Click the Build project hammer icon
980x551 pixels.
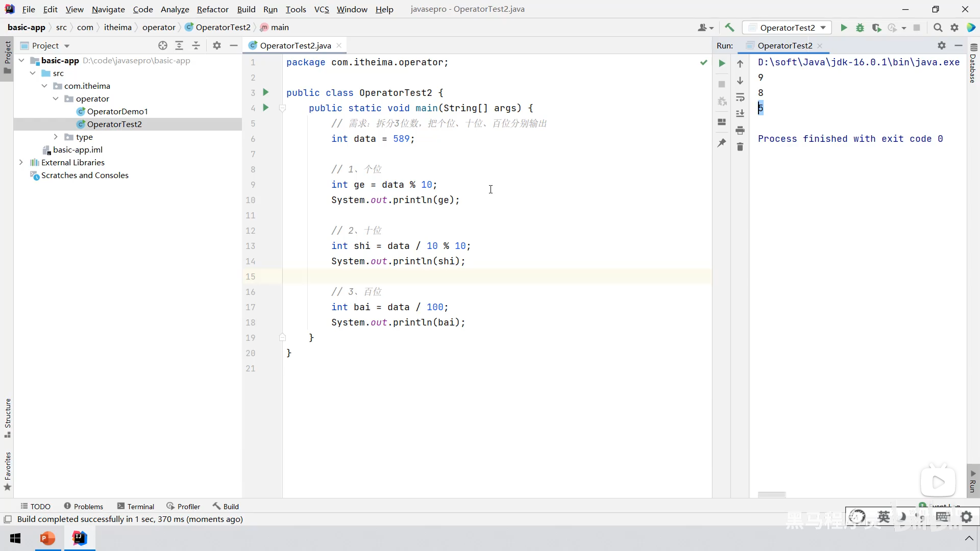click(x=729, y=28)
